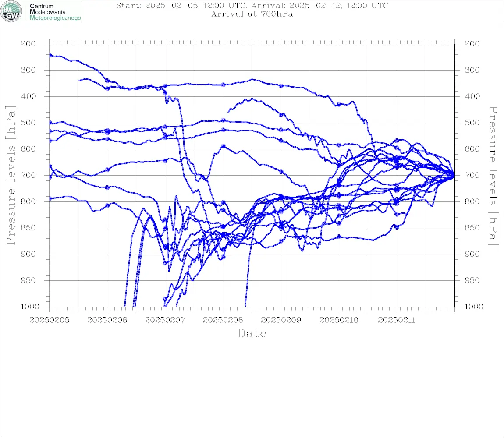Click the x-axis date label 20250210
The width and height of the screenshot is (504, 438).
[339, 320]
